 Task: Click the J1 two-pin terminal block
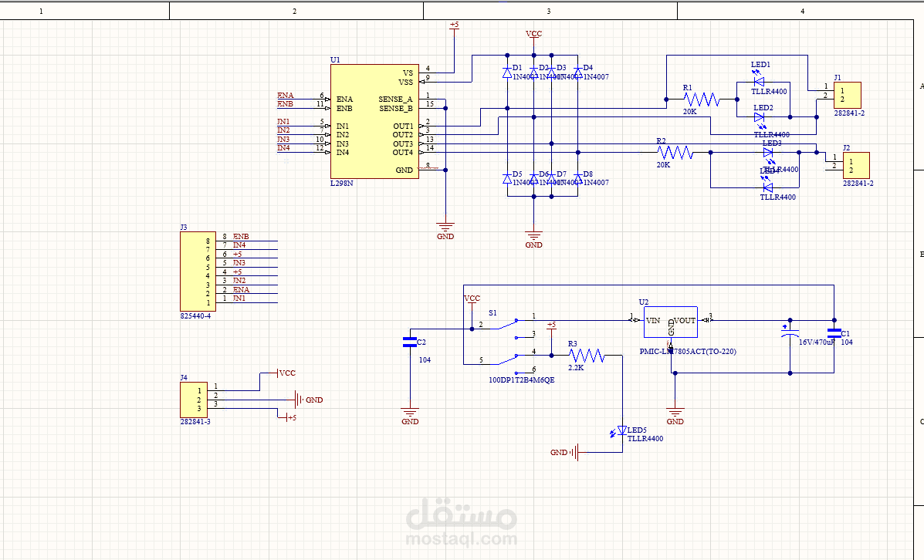(x=848, y=95)
